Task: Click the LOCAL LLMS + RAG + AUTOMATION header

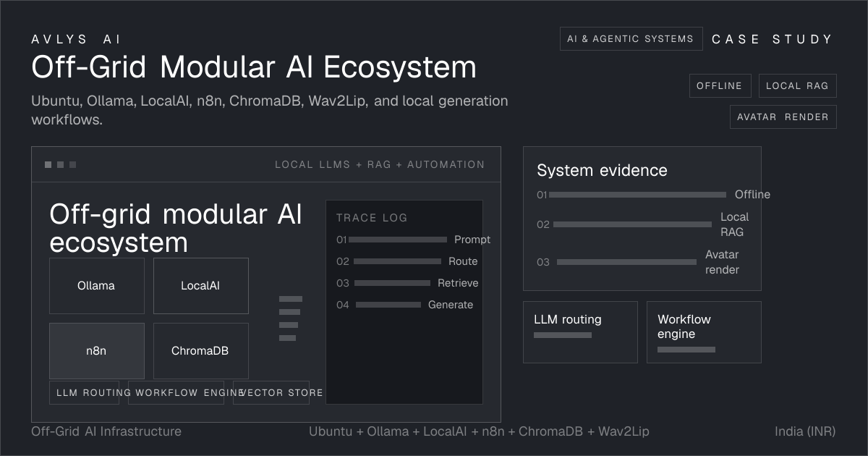Action: coord(380,164)
